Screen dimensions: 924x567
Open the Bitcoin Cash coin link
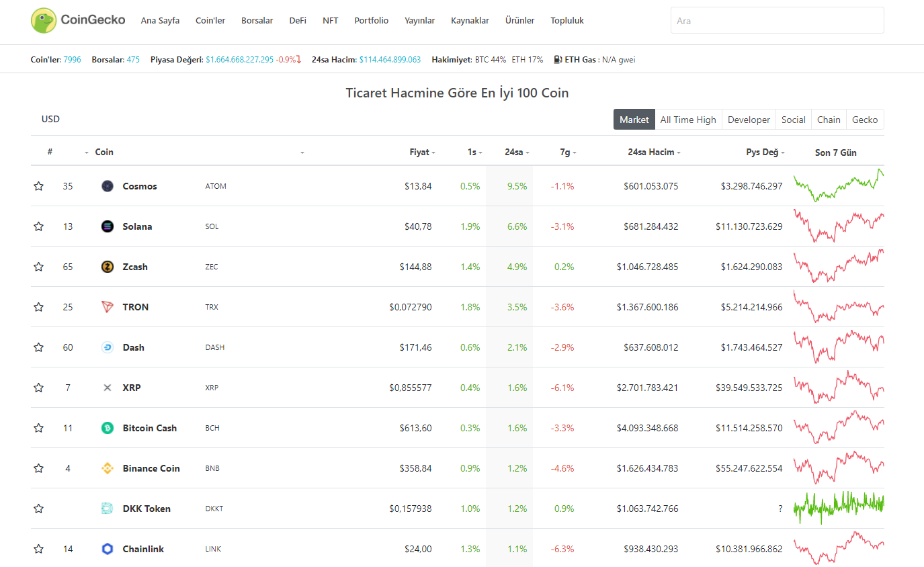point(149,428)
